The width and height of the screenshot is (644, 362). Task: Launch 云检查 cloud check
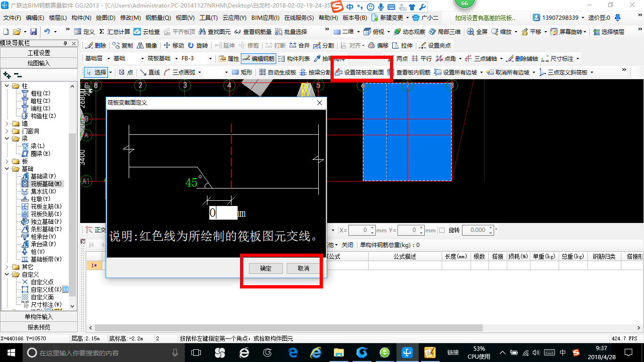click(147, 32)
